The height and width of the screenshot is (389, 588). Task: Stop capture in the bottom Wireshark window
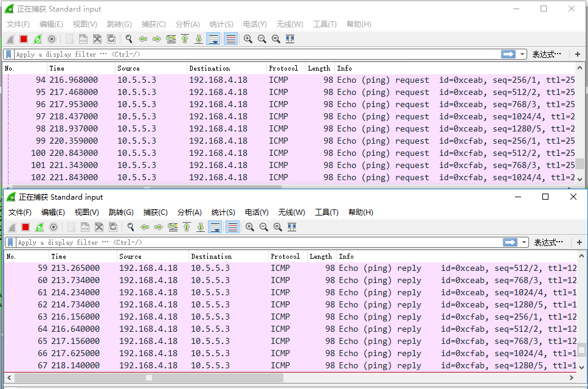tap(26, 227)
